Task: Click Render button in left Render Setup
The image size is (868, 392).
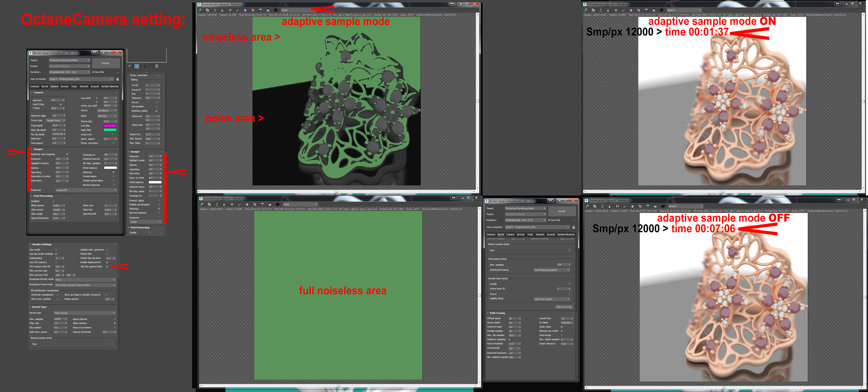Action: pyautogui.click(x=106, y=63)
